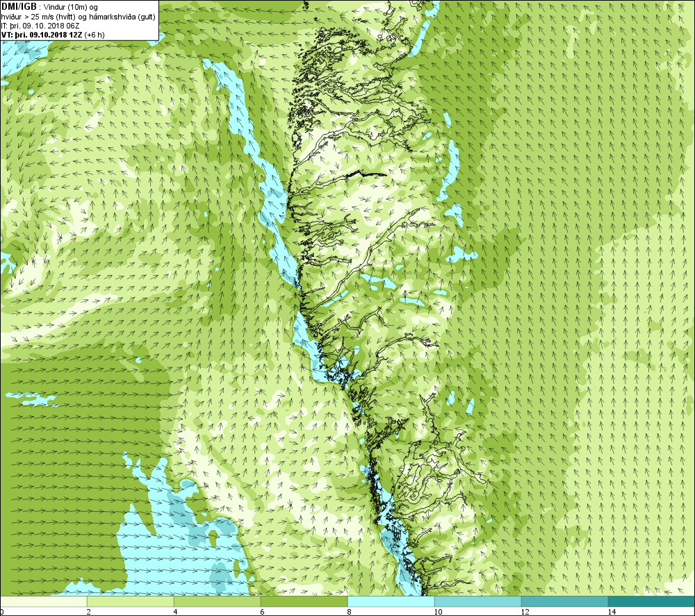
Task: Click the 6–8 m/s darker green legend segment
Action: click(304, 601)
